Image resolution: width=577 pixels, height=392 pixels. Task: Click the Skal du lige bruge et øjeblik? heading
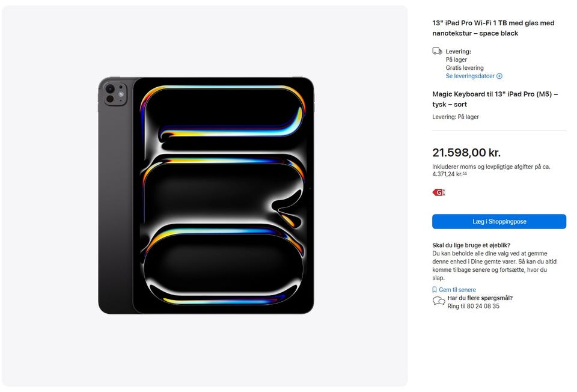click(x=471, y=245)
